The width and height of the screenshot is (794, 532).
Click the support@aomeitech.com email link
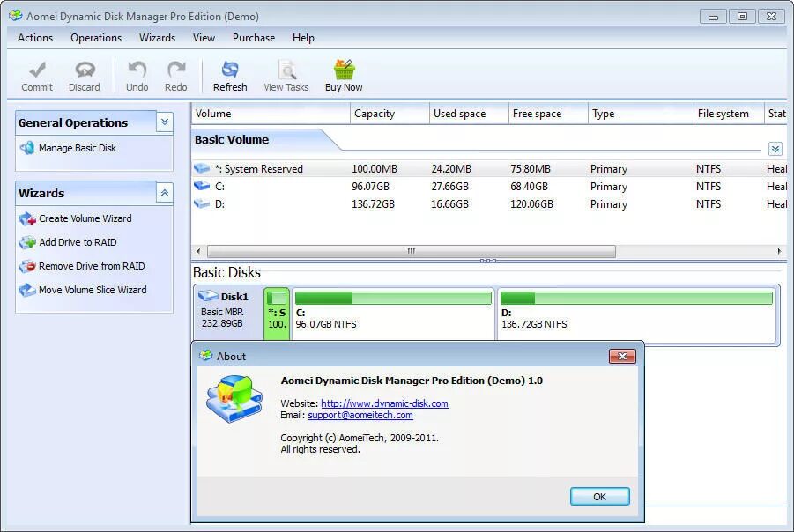360,415
